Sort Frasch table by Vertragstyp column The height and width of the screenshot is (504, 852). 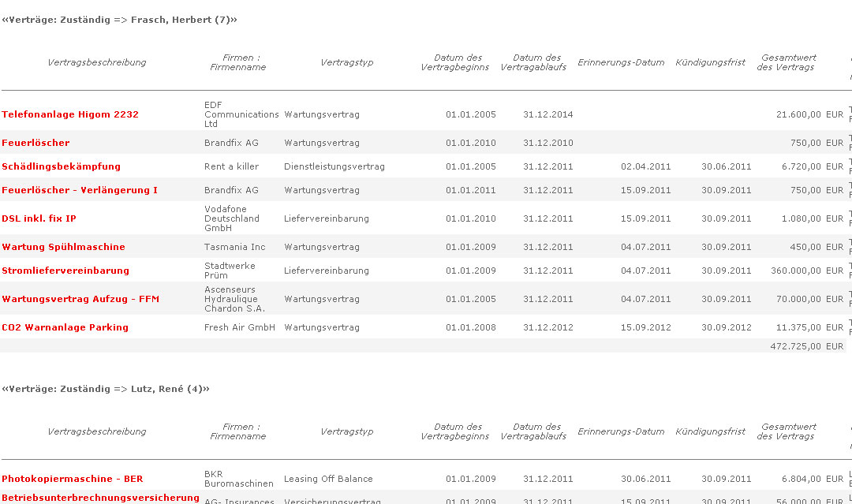(347, 62)
